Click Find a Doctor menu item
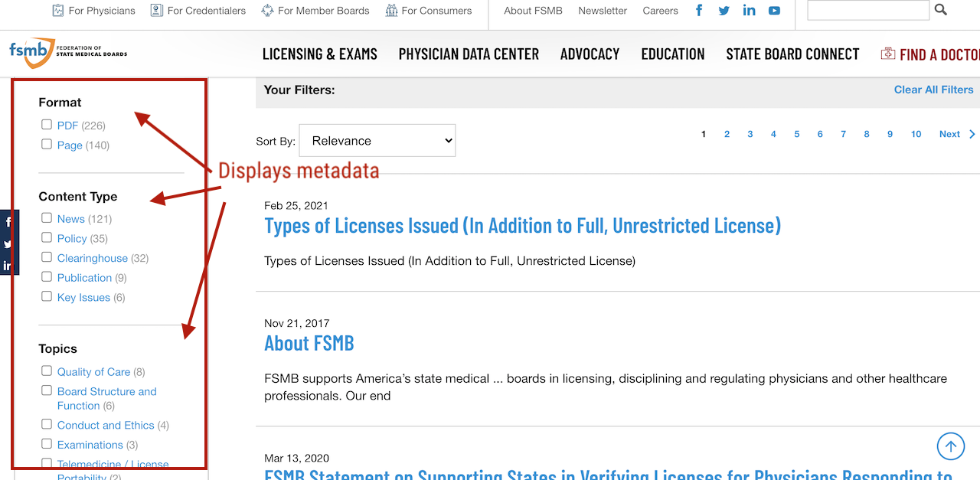Image resolution: width=980 pixels, height=480 pixels. point(939,54)
